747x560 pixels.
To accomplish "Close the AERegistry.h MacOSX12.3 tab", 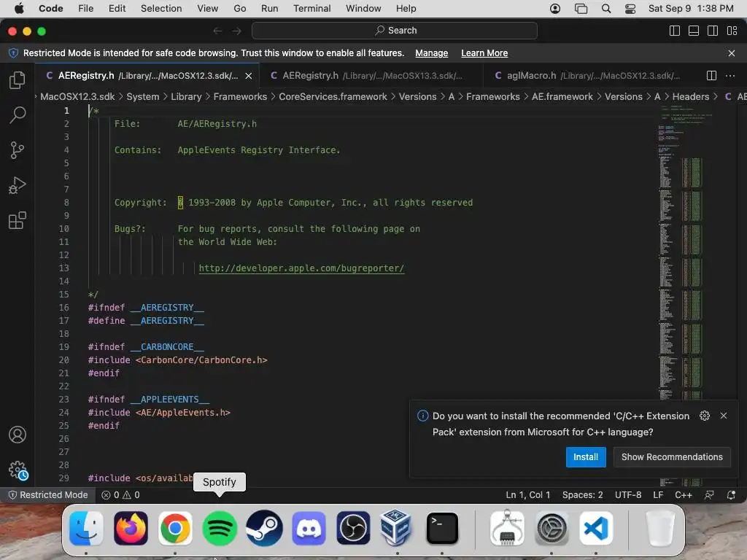I will pos(249,76).
